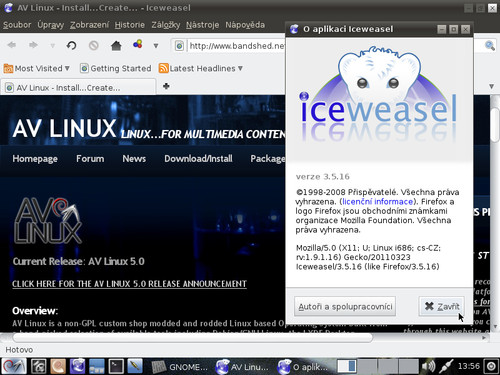Click the search magnifier icon in toolbar
Image resolution: width=500 pixels, height=375 pixels.
[489, 45]
